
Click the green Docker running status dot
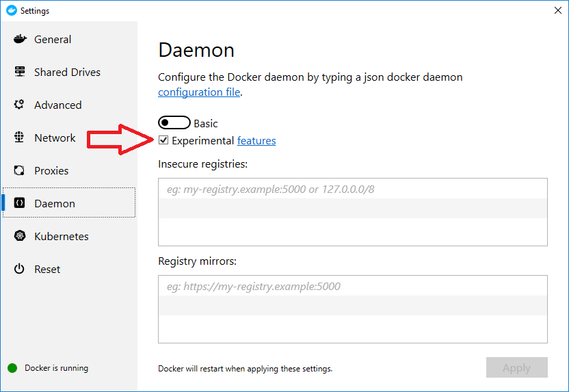tap(12, 368)
